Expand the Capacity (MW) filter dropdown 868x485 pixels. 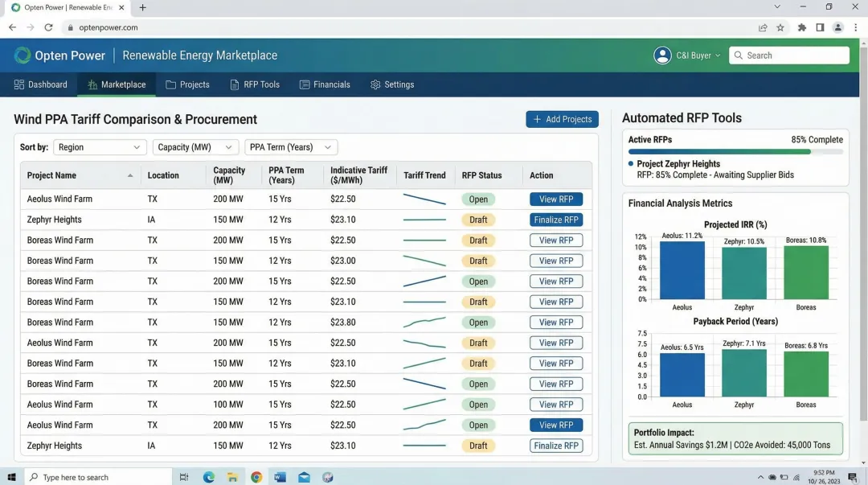pos(194,146)
